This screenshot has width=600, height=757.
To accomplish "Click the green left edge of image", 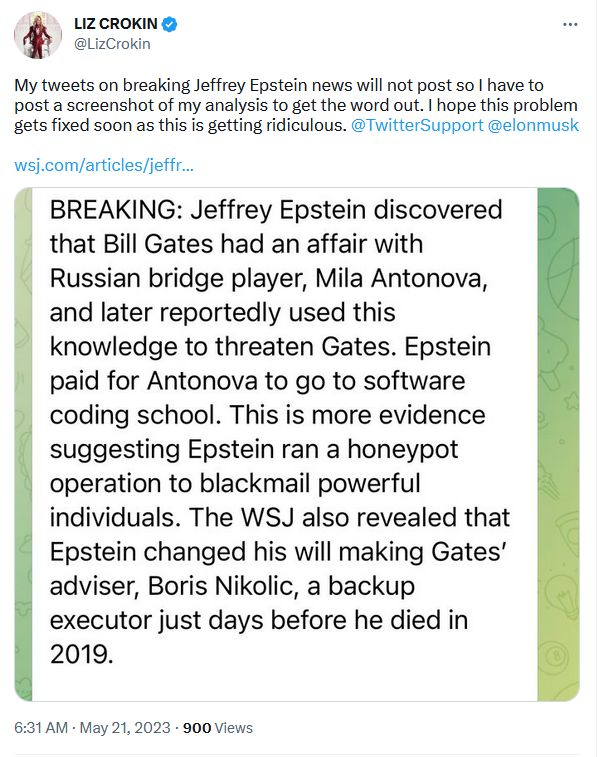I will pos(23,444).
